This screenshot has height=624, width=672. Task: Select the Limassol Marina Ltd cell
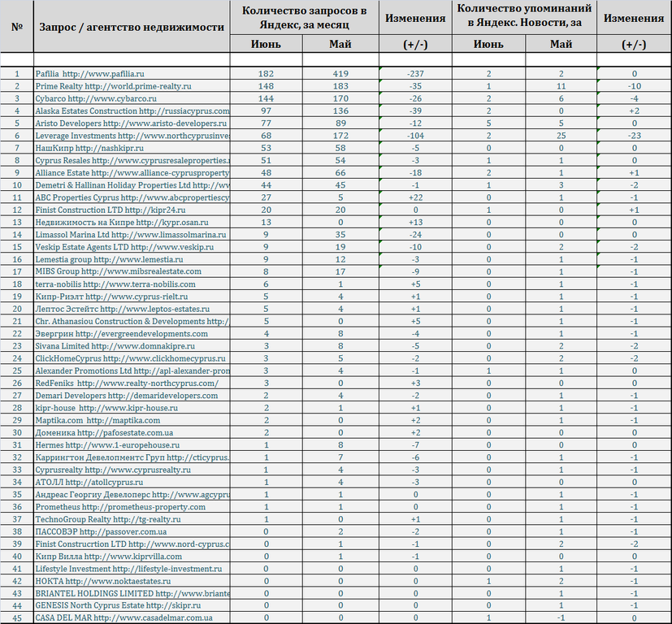(x=132, y=235)
